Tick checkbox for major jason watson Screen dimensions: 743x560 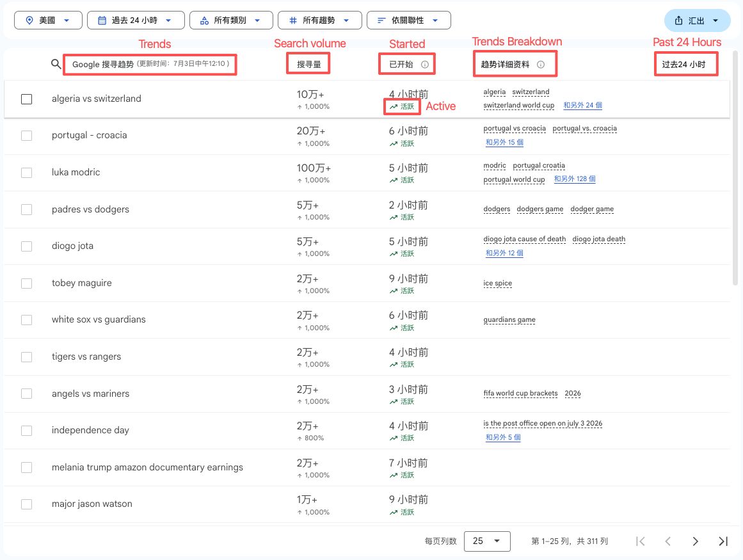click(x=26, y=504)
